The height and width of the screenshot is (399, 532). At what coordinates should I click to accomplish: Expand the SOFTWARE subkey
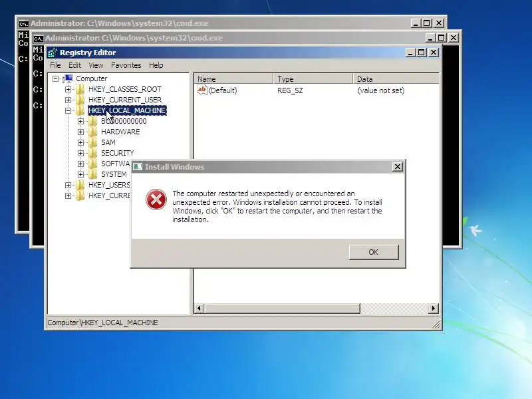pos(80,164)
